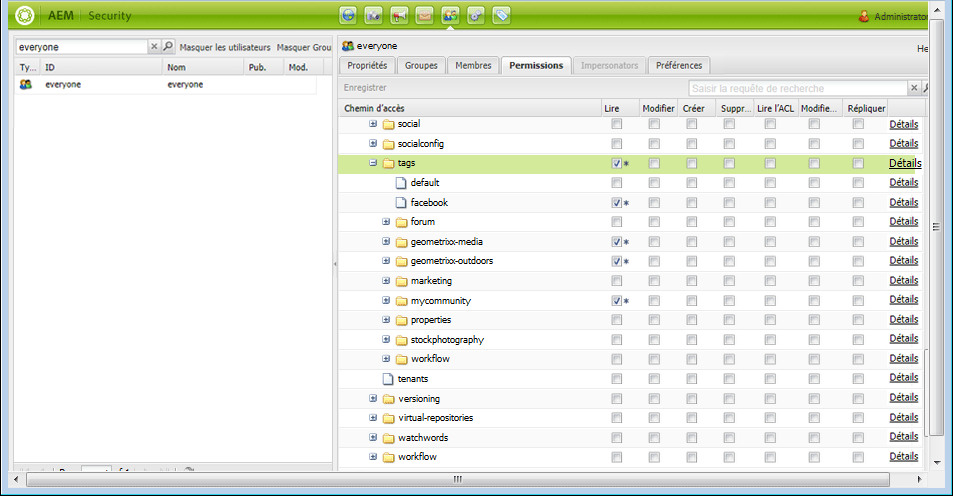Click the horizontal scrollbar thumb
953x496 pixels.
[x=458, y=480]
